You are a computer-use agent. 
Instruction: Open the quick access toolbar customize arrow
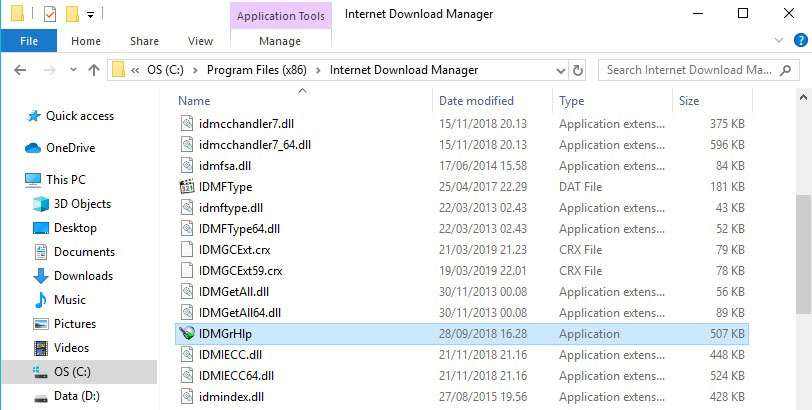90,15
